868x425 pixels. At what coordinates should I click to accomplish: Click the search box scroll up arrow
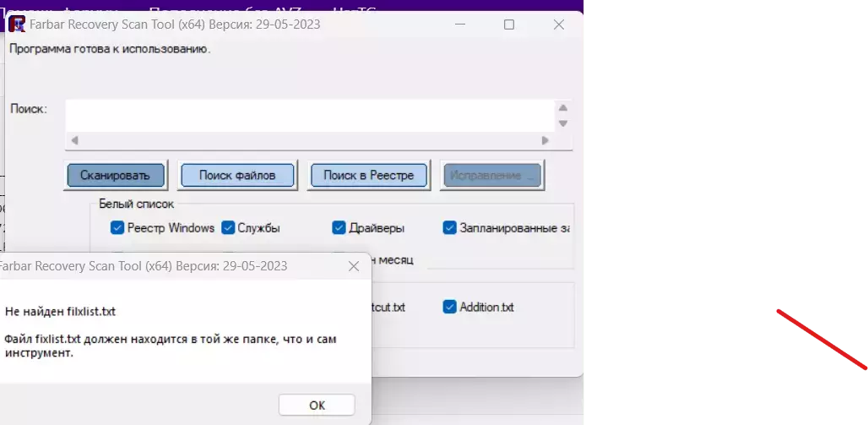pyautogui.click(x=563, y=108)
